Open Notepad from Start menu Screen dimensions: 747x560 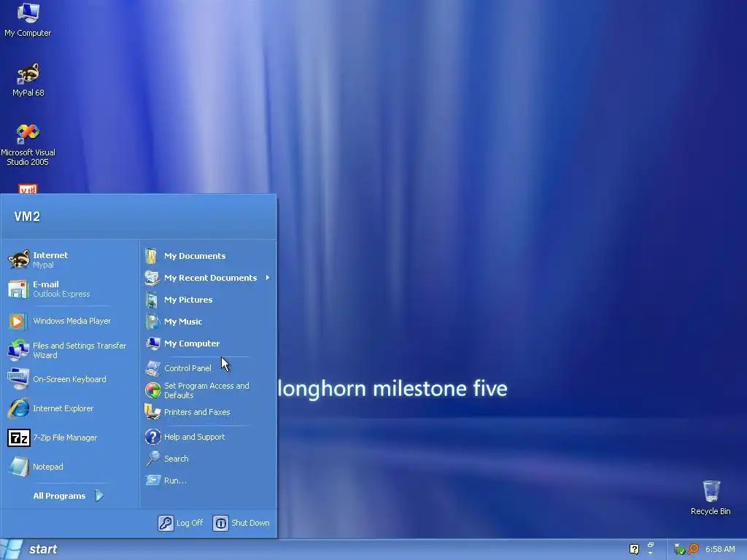(x=69, y=467)
